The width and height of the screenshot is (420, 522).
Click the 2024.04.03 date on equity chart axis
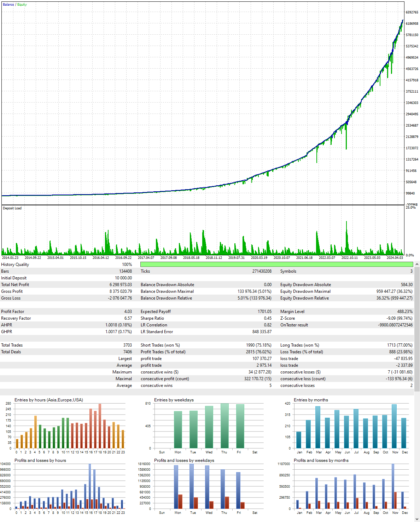395,258
